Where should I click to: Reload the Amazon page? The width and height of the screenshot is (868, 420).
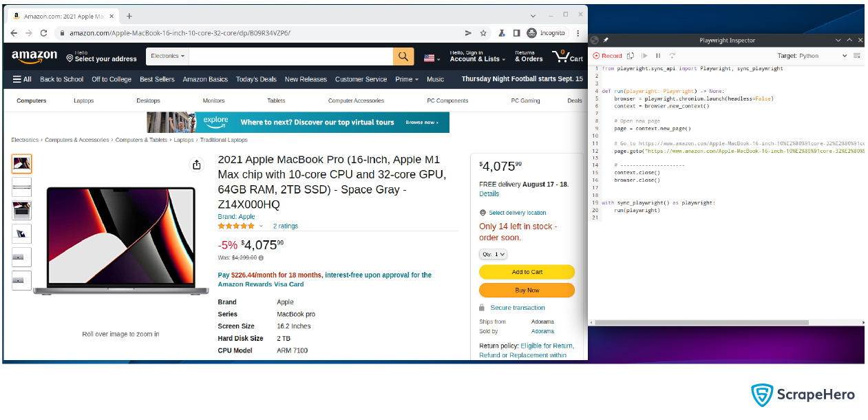(44, 33)
